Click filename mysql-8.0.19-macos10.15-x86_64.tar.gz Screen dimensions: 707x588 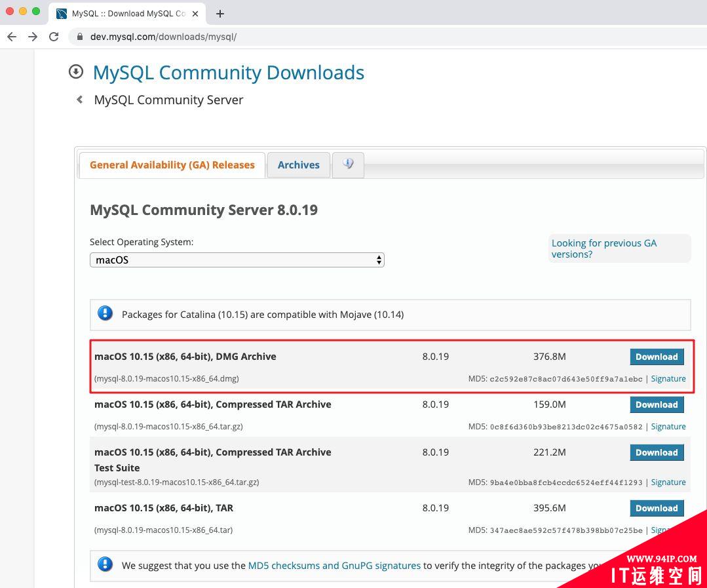168,427
